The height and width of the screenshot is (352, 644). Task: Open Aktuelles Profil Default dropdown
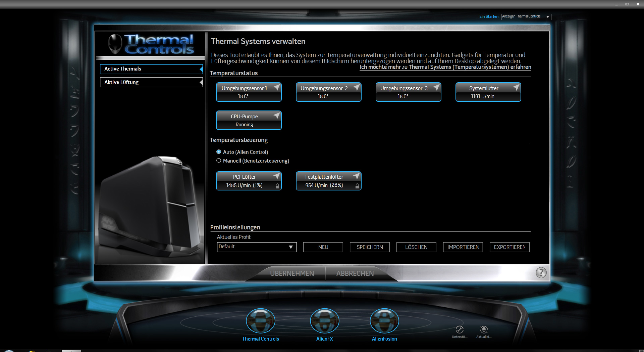coord(257,247)
